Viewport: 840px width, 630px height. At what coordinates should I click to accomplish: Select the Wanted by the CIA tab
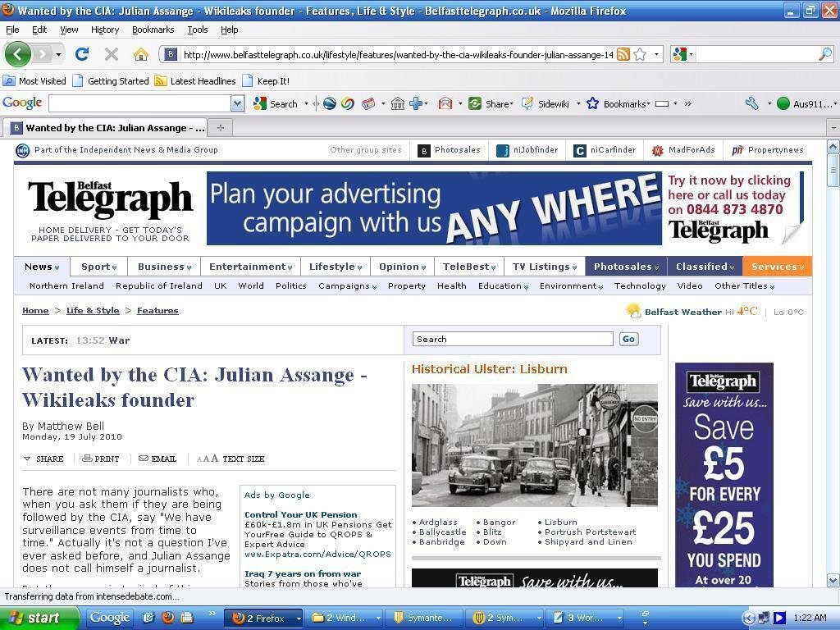coord(105,127)
